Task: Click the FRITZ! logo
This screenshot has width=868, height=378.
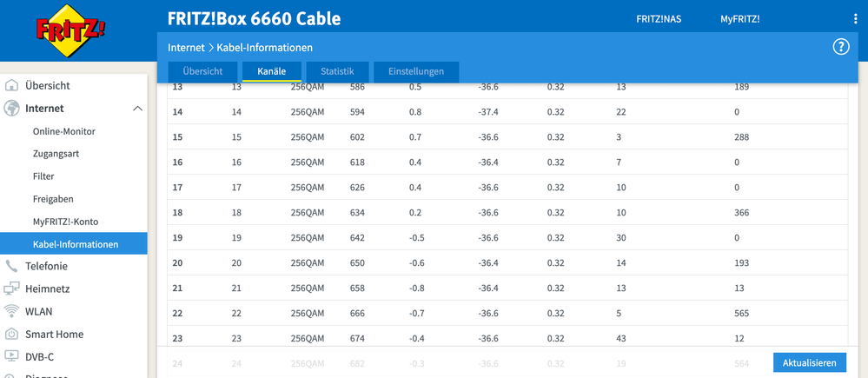Action: coord(70,30)
